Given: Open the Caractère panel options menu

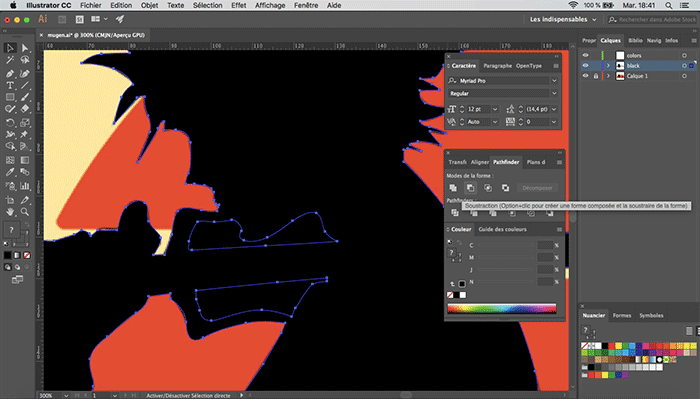Looking at the screenshot, I should point(556,66).
